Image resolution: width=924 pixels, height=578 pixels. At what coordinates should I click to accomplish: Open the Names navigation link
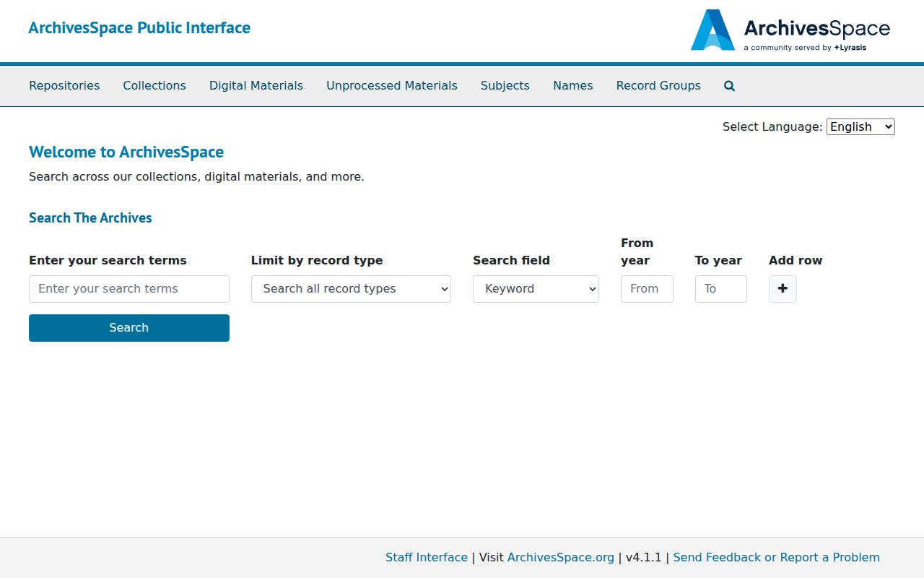(573, 85)
